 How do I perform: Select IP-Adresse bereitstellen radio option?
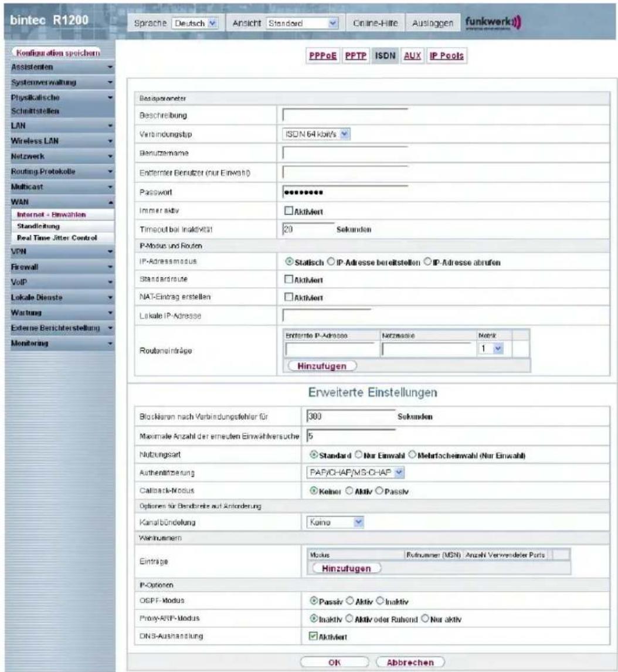coord(331,262)
